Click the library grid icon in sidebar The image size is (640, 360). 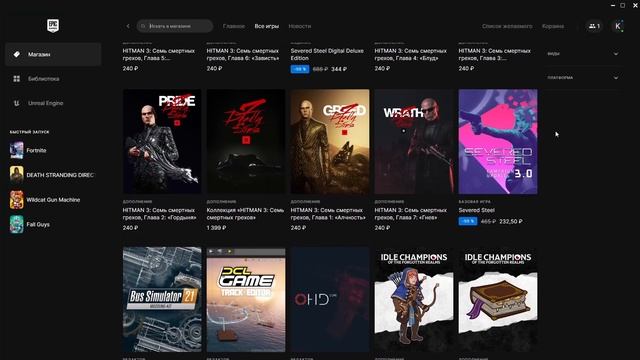pos(17,79)
